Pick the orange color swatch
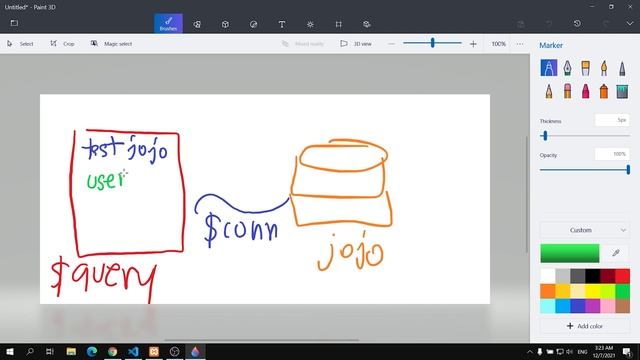 click(547, 291)
